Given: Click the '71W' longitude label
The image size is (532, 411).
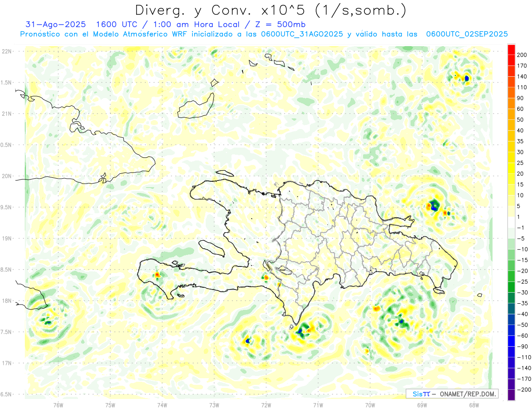Looking at the screenshot, I should click(318, 405).
